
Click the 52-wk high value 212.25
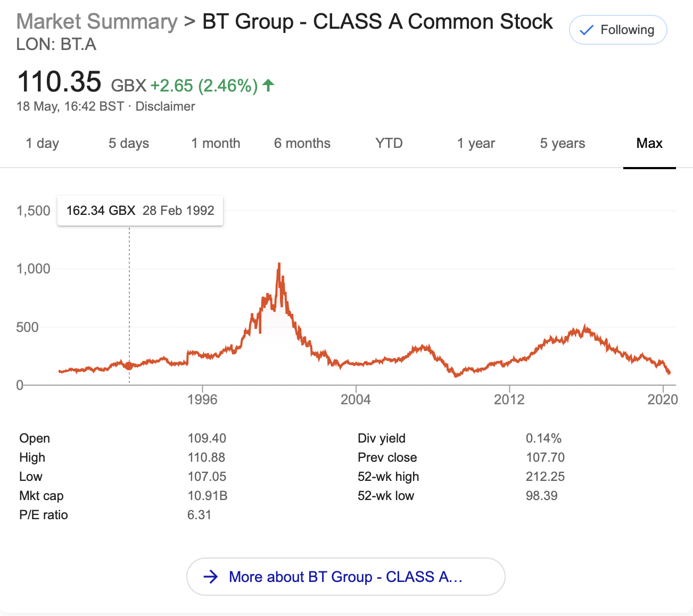pos(545,477)
